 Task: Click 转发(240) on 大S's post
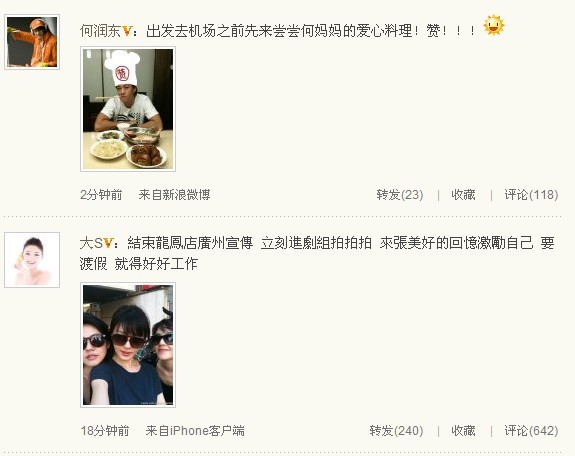pyautogui.click(x=396, y=430)
